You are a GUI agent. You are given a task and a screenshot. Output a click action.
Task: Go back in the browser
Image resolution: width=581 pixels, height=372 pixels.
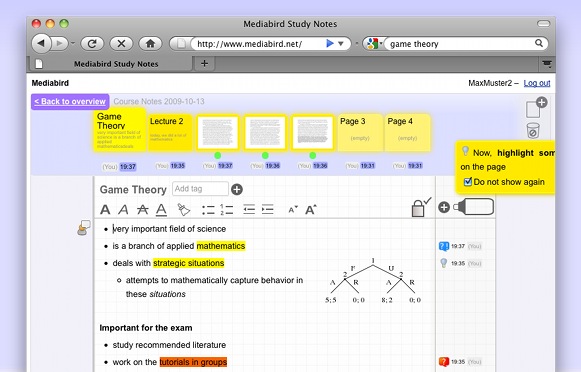click(x=41, y=44)
